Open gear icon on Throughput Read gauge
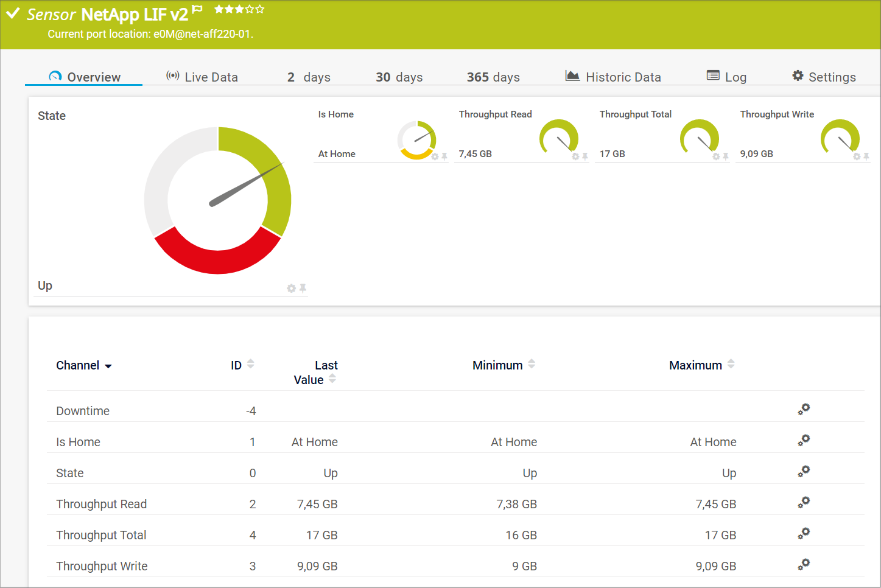This screenshot has width=881, height=588. pyautogui.click(x=575, y=156)
